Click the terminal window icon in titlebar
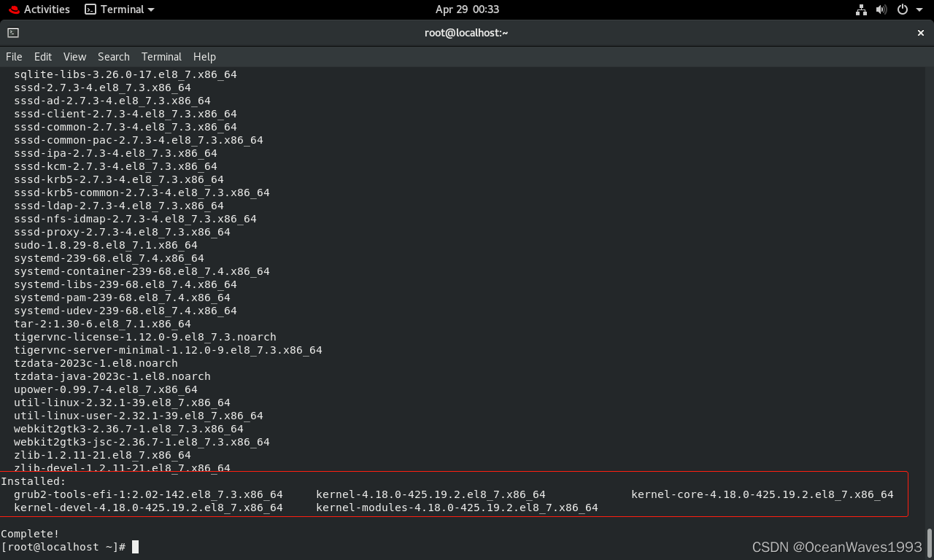The height and width of the screenshot is (560, 934). (x=13, y=33)
